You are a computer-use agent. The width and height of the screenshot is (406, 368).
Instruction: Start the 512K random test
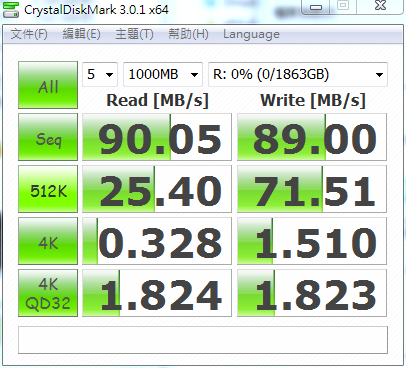pyautogui.click(x=48, y=189)
